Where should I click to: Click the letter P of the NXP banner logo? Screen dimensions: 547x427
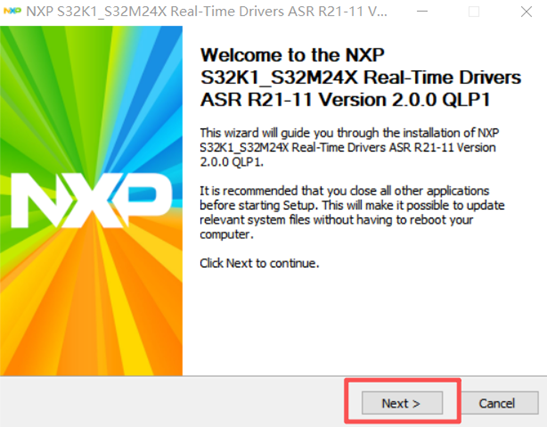(x=147, y=199)
